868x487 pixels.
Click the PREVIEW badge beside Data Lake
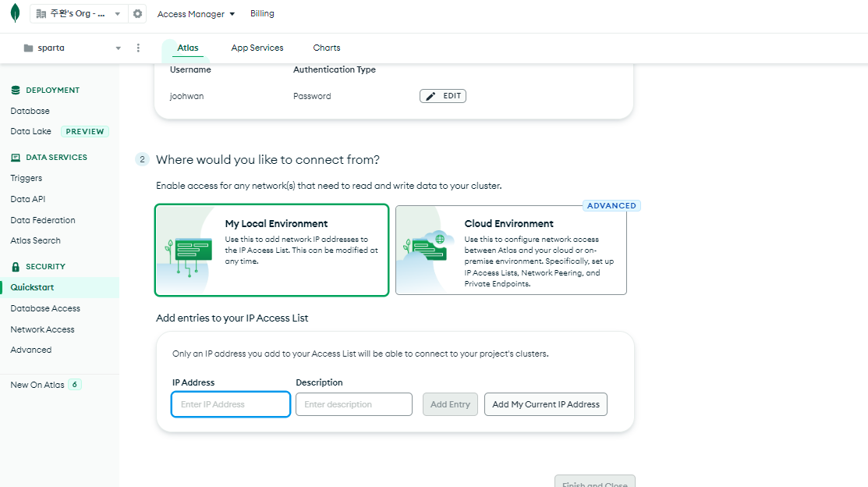[85, 131]
